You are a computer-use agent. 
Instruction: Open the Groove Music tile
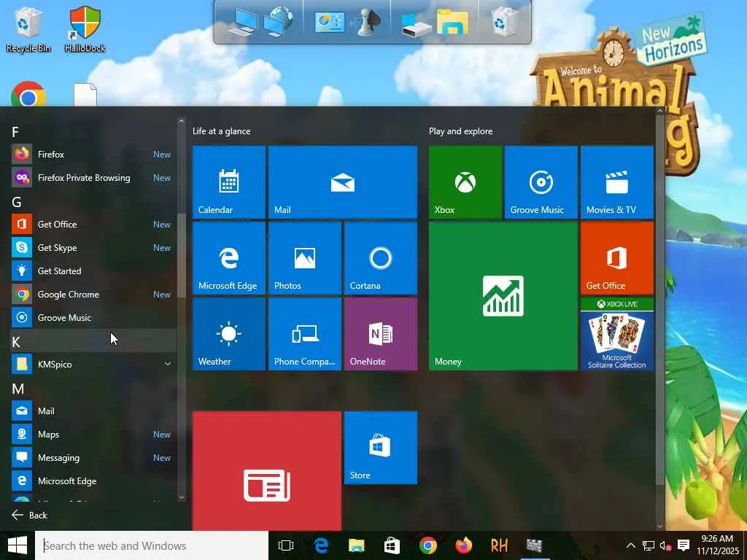pyautogui.click(x=541, y=182)
